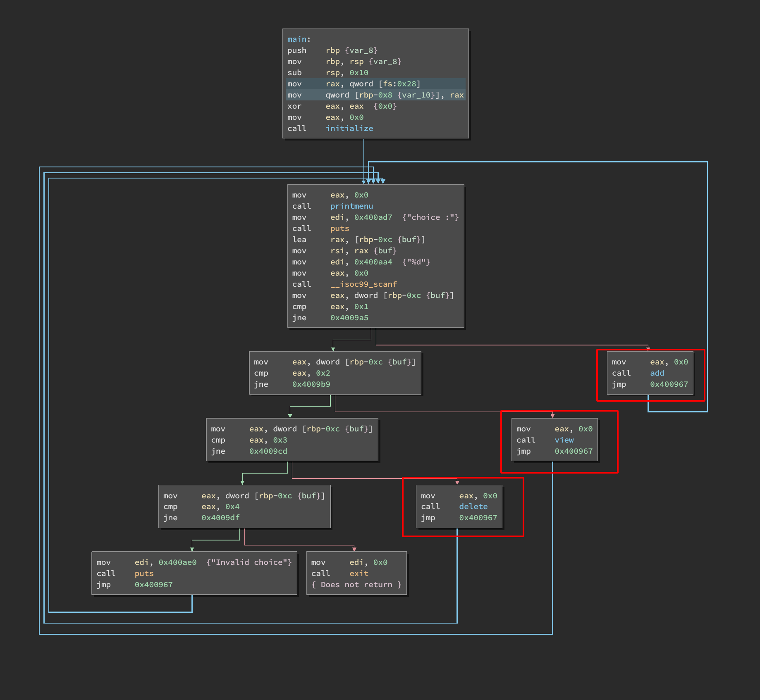Click the exit call target
760x700 pixels.
[358, 574]
